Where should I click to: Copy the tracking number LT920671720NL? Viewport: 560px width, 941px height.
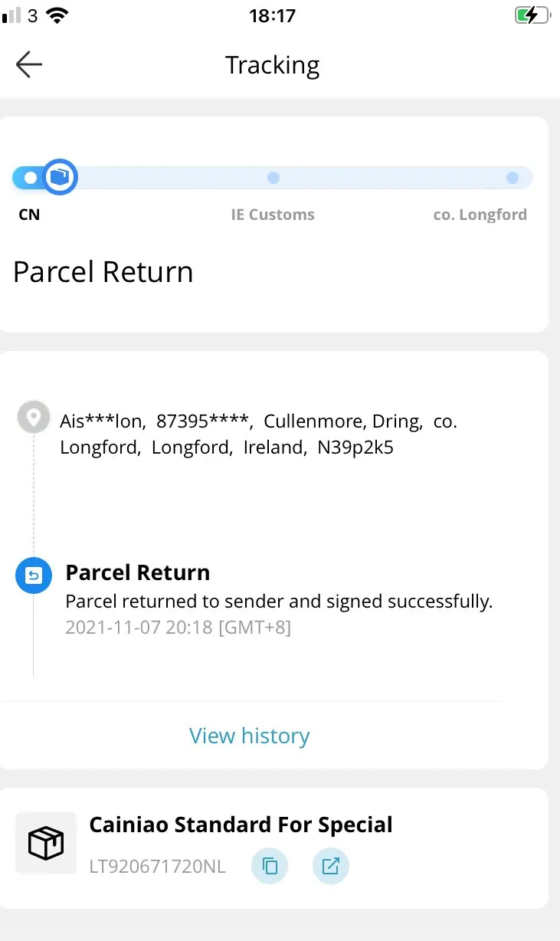click(270, 867)
